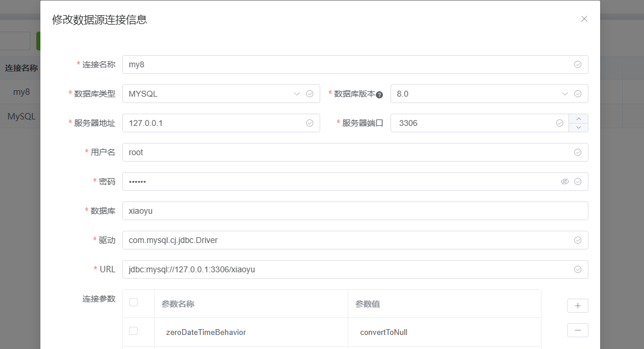This screenshot has width=644, height=349.
Task: Click the dialog title 修改数据源连接信息
Action: click(100, 20)
